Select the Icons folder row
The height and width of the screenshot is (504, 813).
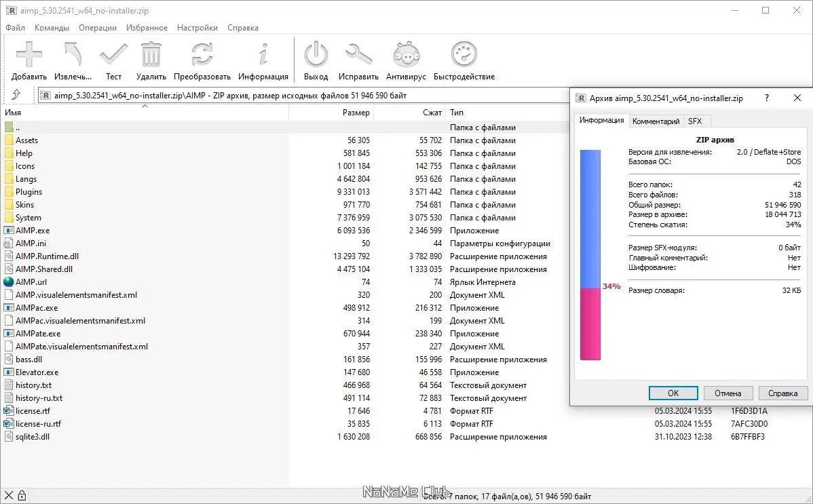tap(284, 166)
